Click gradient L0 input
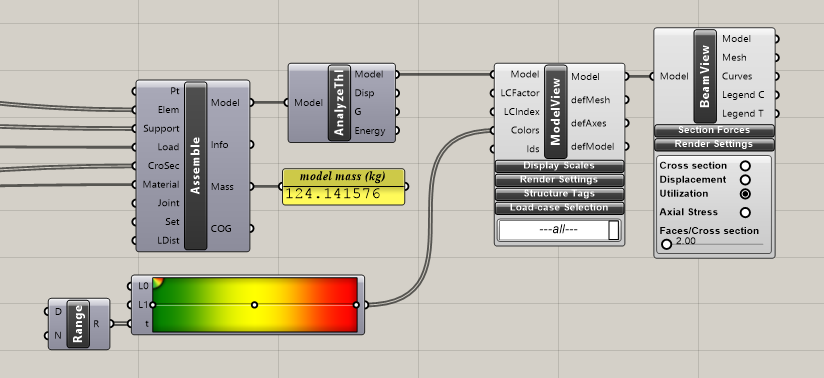This screenshot has width=824, height=378. point(143,286)
